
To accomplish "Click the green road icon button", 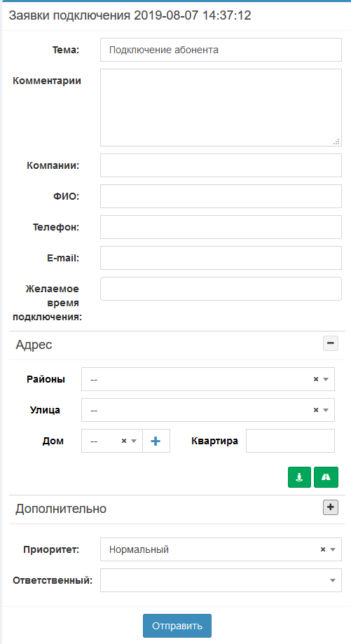I will [x=326, y=477].
